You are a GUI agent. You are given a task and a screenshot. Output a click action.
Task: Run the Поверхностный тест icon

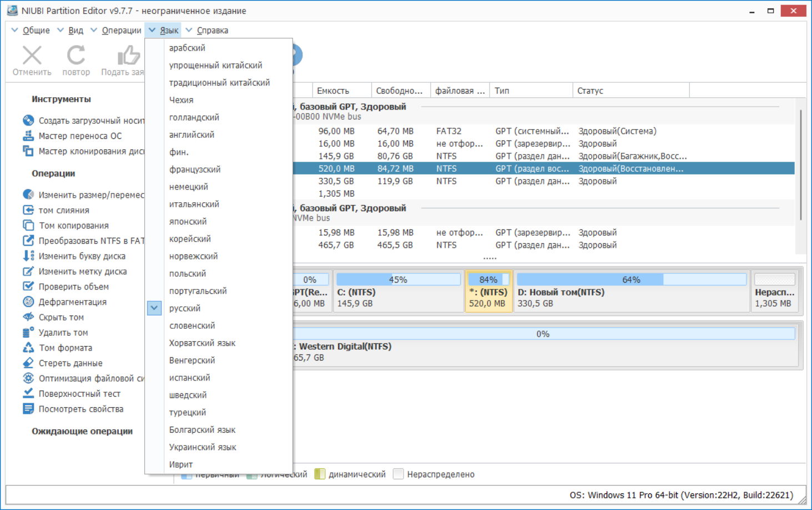(28, 393)
